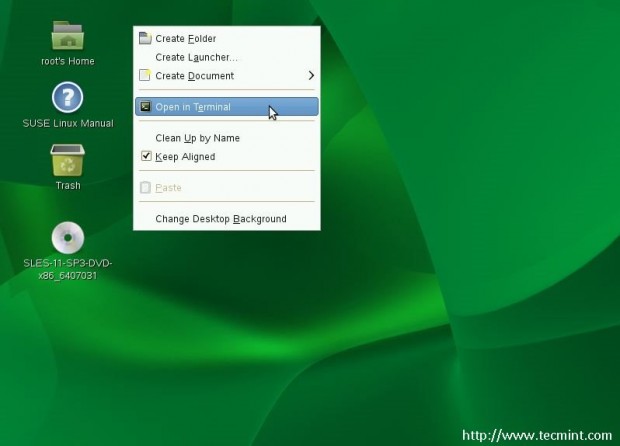
Task: Select the Create Document menu entry
Action: click(227, 76)
